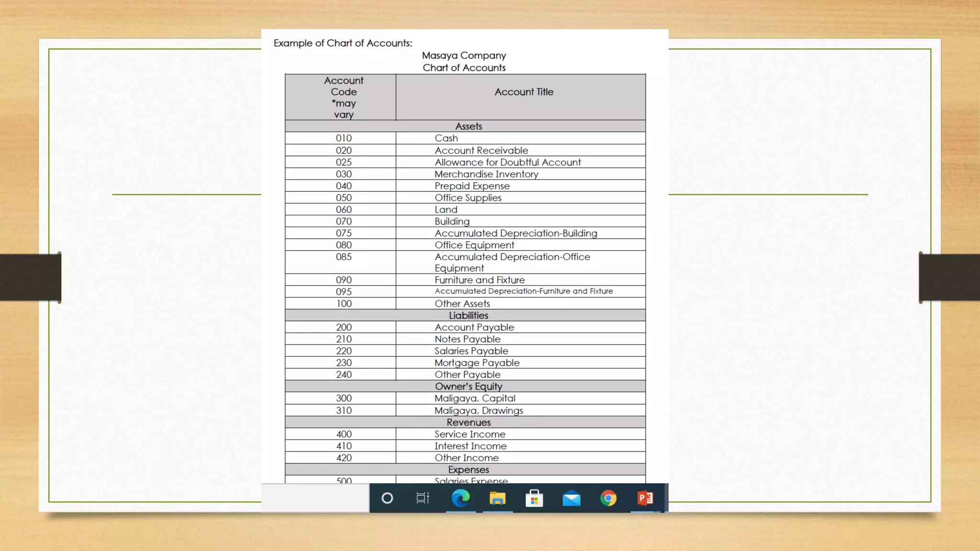Select the Liabilities section heading row
This screenshot has height=551, width=980.
(468, 315)
